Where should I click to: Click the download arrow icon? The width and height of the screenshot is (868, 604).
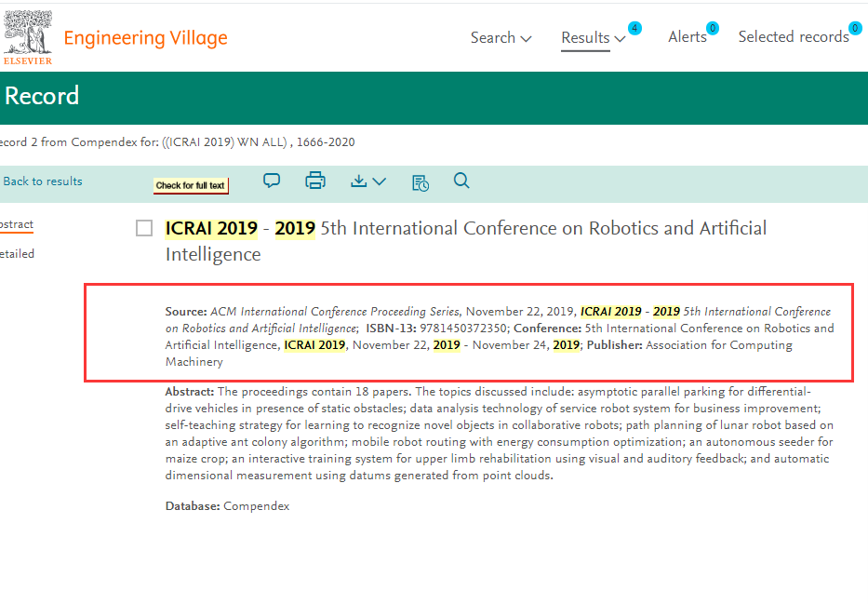coord(359,181)
